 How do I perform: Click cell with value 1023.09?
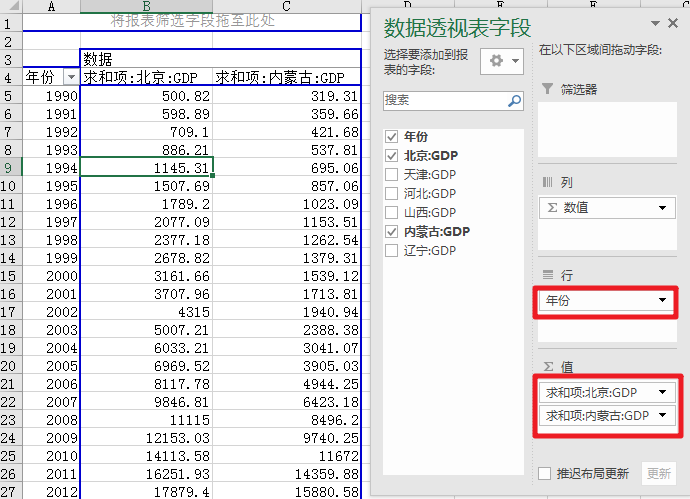(x=286, y=204)
